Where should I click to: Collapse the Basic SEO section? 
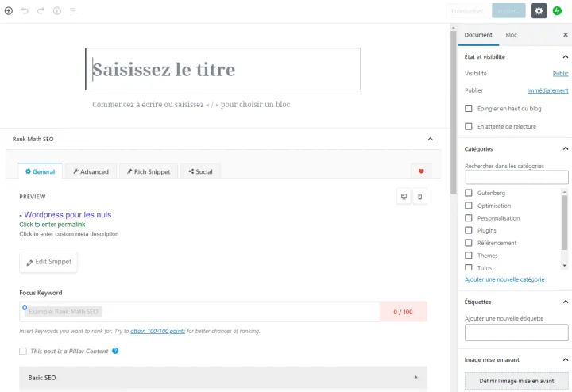click(x=416, y=377)
